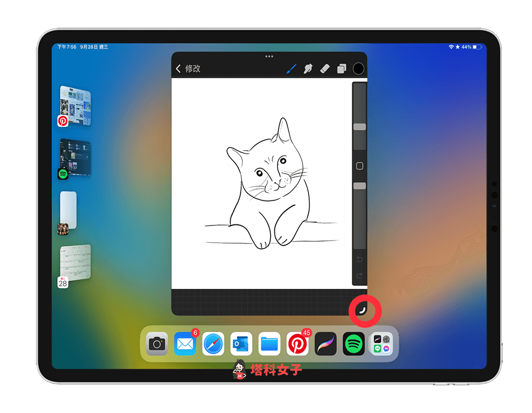Tap the drag handle circled in red

pos(365,310)
